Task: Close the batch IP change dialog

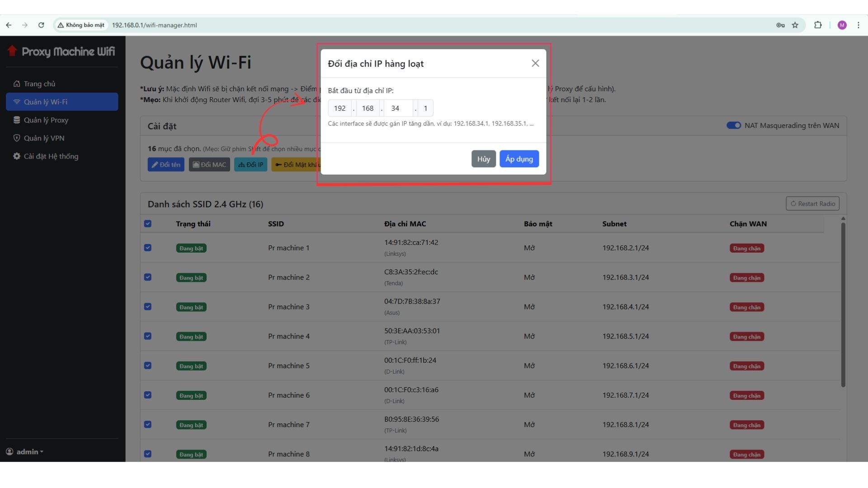Action: pyautogui.click(x=535, y=63)
